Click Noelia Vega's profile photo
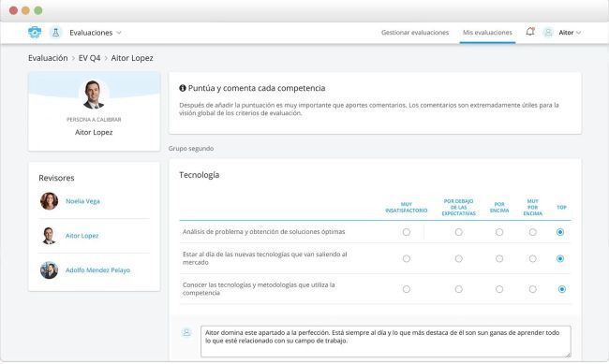Image resolution: width=609 pixels, height=364 pixels. click(49, 201)
